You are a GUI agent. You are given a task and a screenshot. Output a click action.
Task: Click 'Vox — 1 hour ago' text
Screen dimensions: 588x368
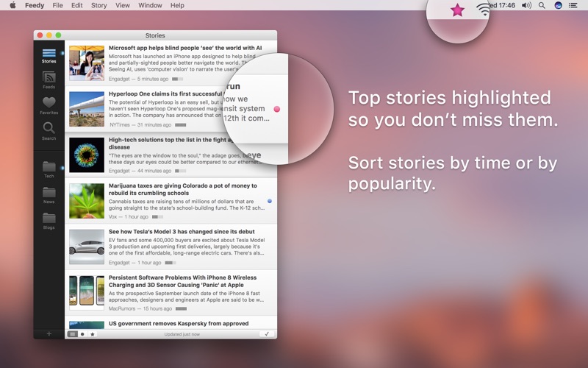[x=128, y=217]
